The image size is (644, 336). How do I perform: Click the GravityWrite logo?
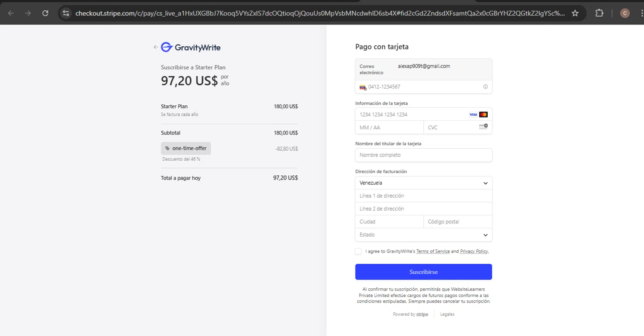point(191,47)
